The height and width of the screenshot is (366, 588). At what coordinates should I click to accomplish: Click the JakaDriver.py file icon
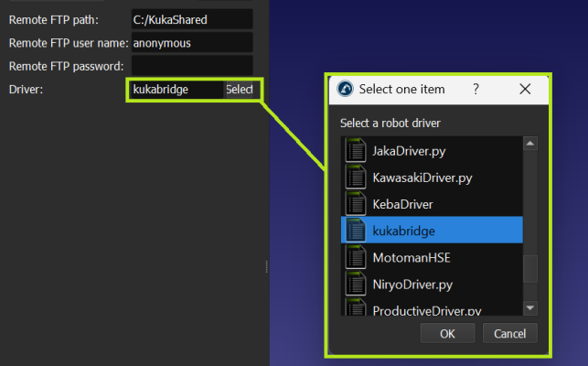355,151
